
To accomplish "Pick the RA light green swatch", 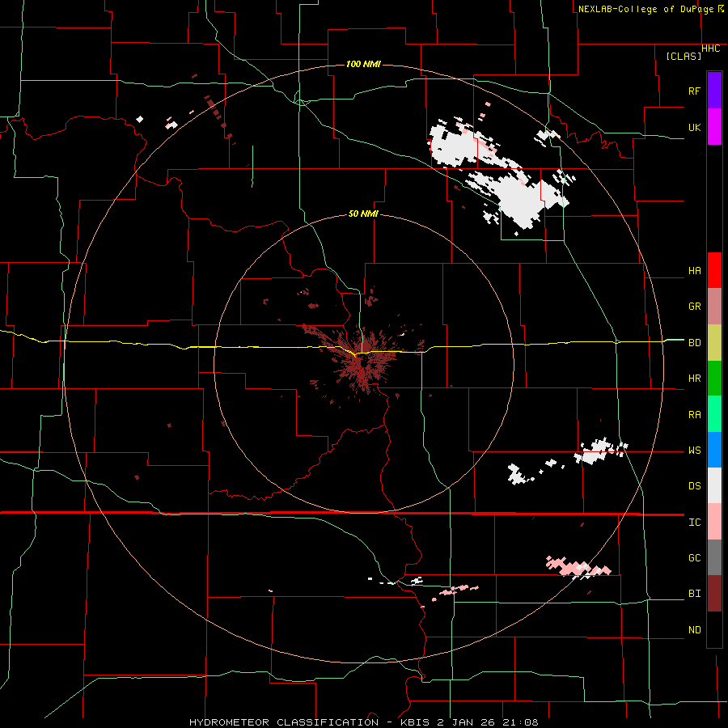I will tap(714, 414).
